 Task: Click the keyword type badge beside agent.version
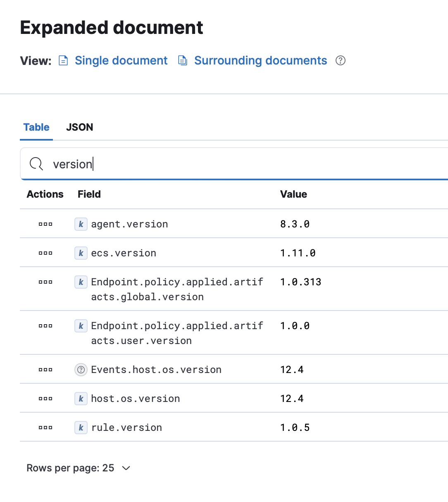(81, 224)
